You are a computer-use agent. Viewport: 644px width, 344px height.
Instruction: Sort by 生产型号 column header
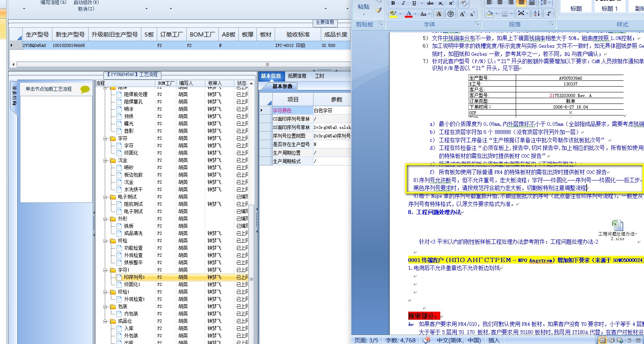(37, 34)
